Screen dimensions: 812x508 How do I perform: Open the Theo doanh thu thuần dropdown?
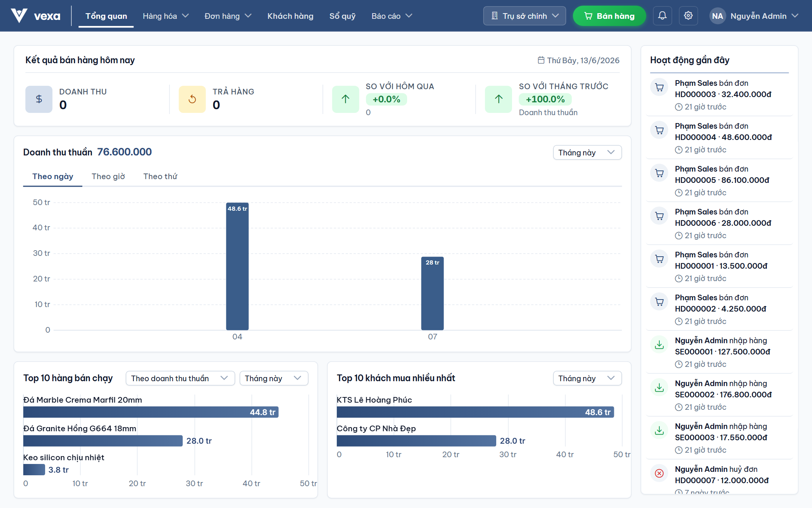[180, 378]
